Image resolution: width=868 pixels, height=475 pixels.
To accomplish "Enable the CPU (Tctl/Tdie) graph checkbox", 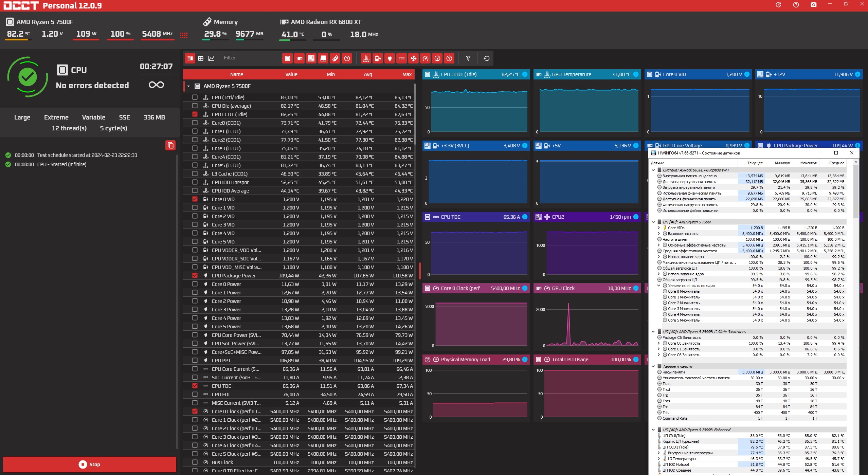I will (195, 97).
